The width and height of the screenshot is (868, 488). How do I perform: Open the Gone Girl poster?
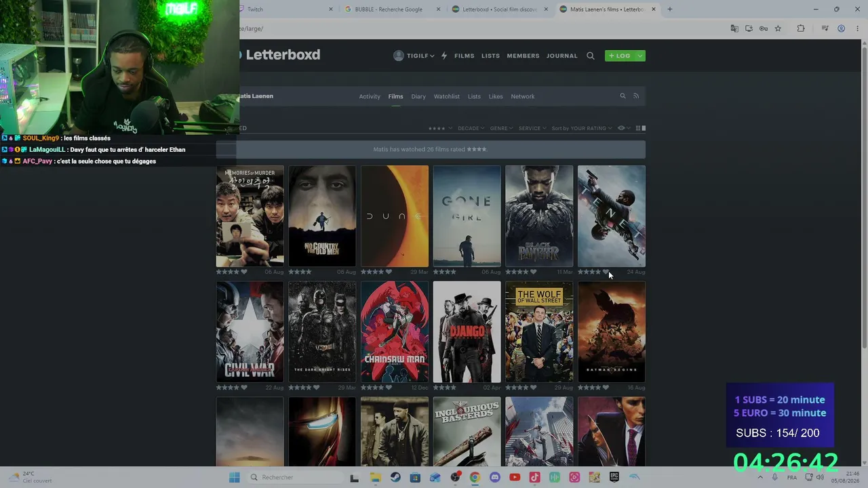click(x=467, y=216)
